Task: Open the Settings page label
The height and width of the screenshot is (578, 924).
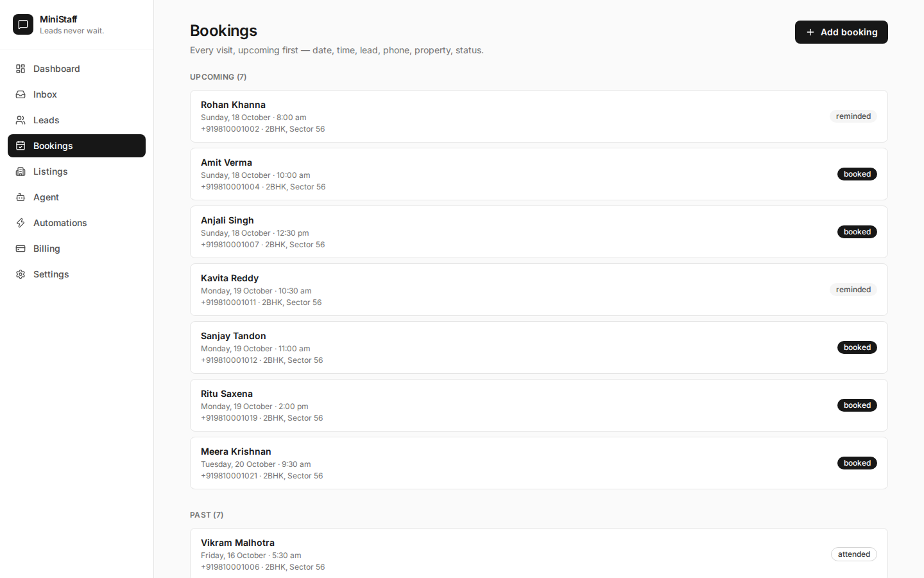Action: tap(51, 274)
